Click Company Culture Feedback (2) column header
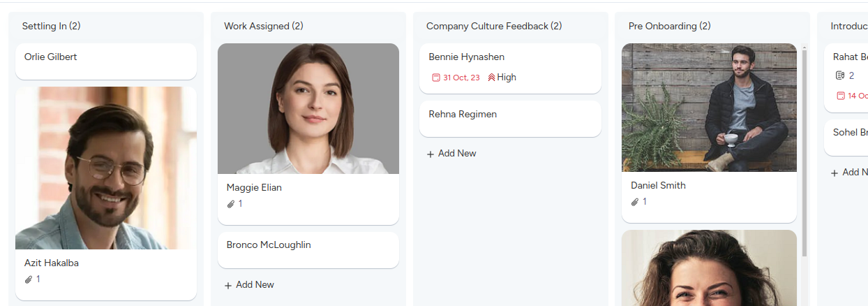 pos(494,26)
